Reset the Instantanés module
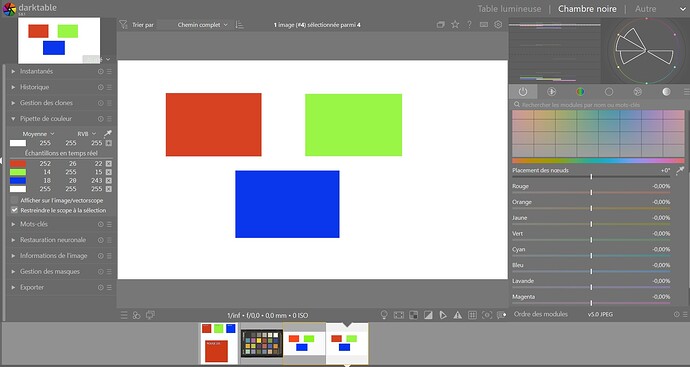Viewport: 690px width, 367px height. [x=101, y=71]
